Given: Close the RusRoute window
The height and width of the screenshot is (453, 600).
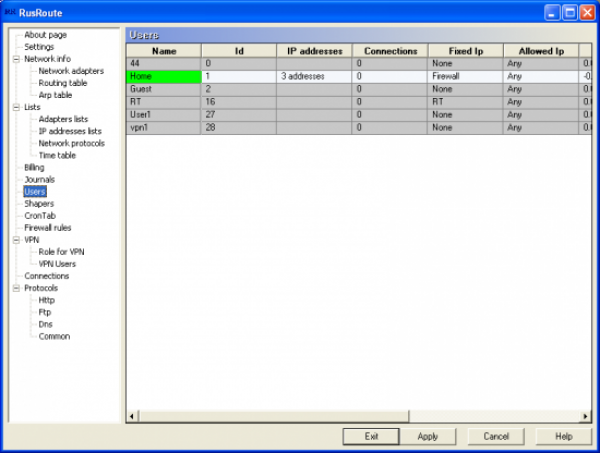Looking at the screenshot, I should tap(587, 13).
